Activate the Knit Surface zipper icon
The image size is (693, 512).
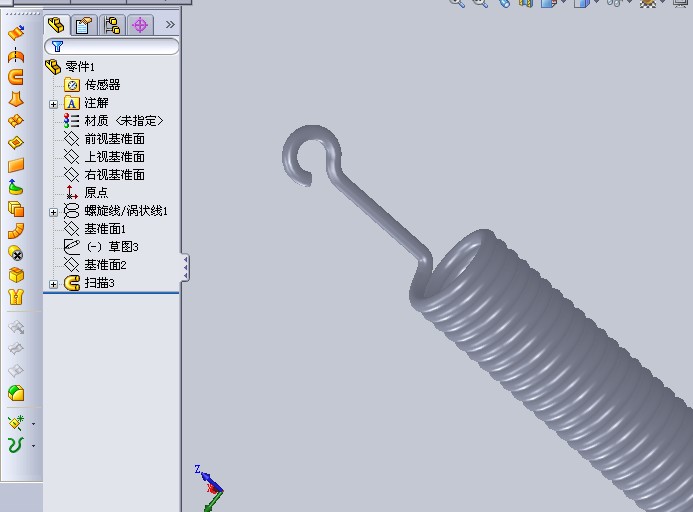[x=16, y=297]
